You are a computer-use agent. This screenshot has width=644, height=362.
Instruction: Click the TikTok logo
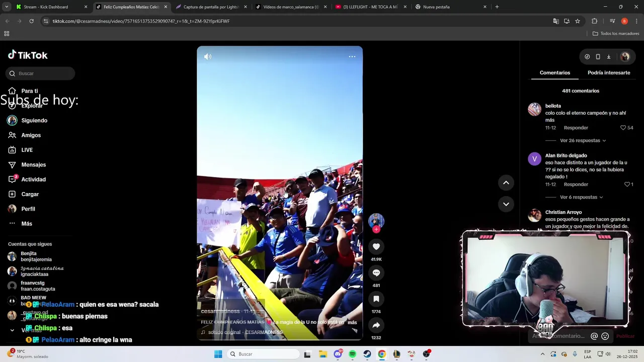(28, 55)
